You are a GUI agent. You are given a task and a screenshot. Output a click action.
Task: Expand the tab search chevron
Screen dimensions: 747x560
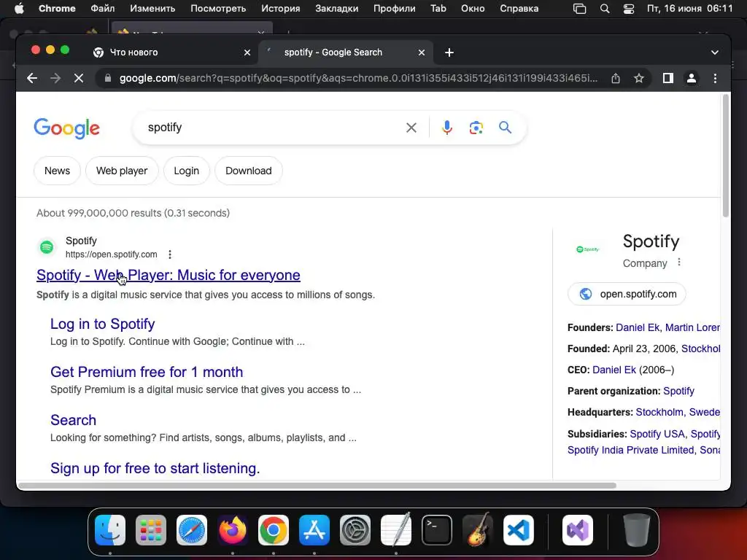click(x=715, y=52)
